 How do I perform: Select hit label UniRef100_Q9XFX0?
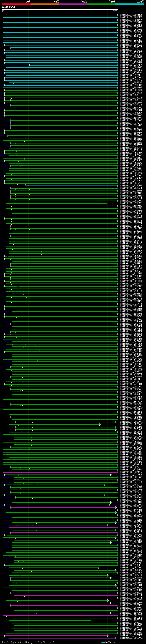[131, 27]
